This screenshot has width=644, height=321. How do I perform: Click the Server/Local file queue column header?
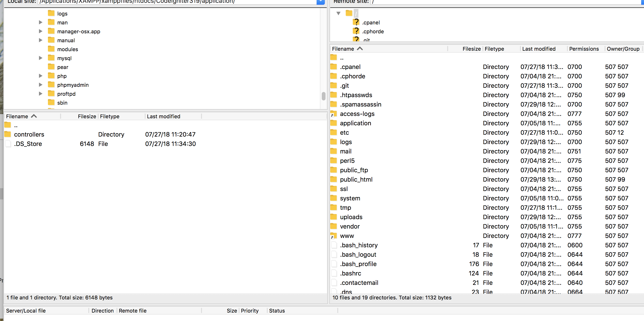click(x=47, y=310)
